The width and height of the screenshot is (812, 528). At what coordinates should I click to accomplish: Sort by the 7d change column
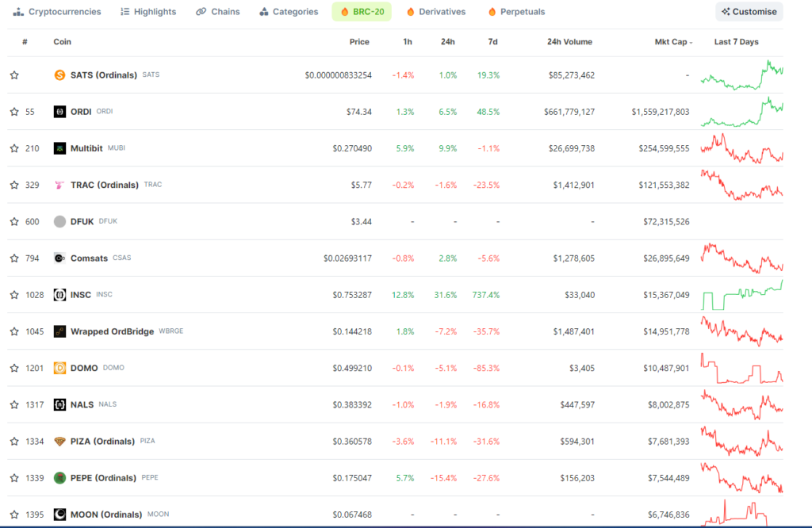493,42
